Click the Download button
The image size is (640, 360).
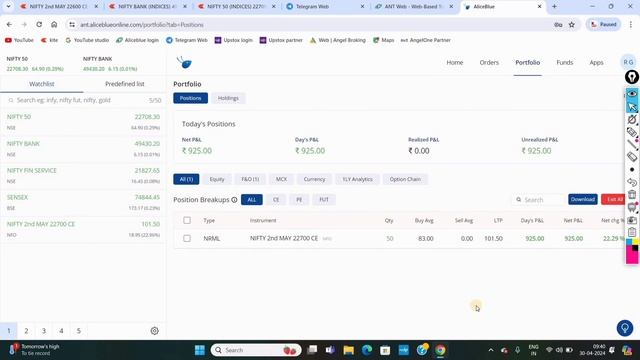pyautogui.click(x=583, y=199)
